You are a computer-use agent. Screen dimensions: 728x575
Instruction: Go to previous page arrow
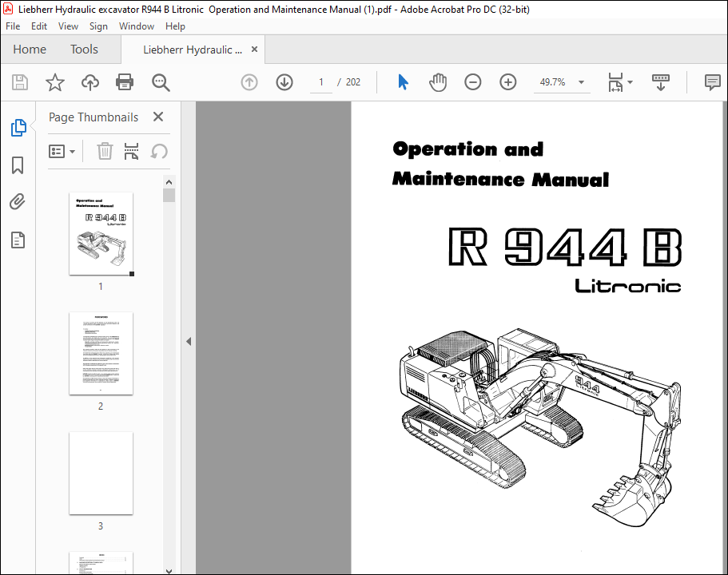coord(249,82)
